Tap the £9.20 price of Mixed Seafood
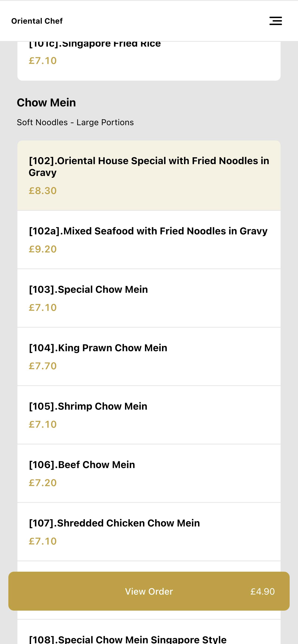The height and width of the screenshot is (644, 298). pos(43,249)
